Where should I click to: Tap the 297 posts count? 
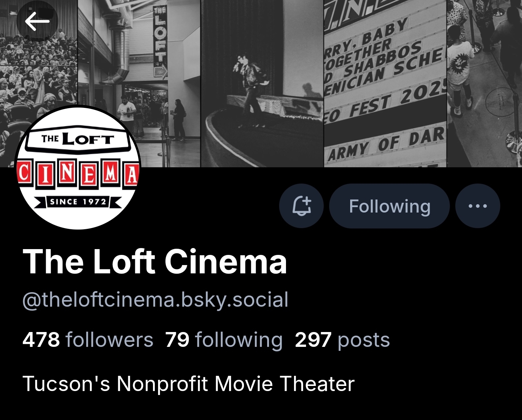tap(342, 340)
